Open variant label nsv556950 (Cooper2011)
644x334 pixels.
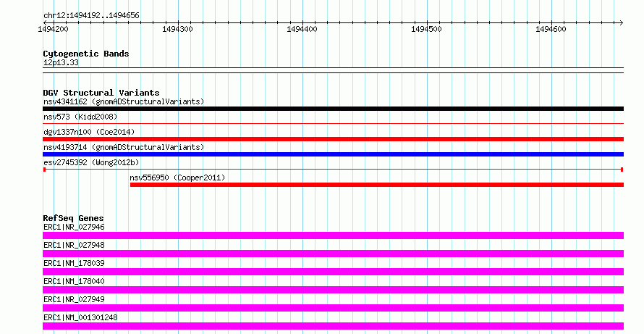177,178
